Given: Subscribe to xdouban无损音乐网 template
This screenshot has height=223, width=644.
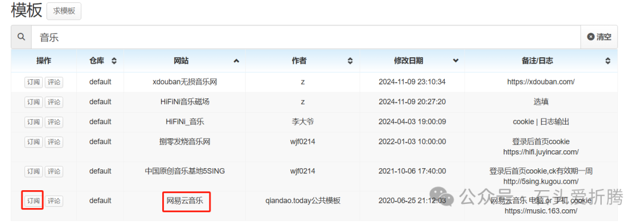Looking at the screenshot, I should coord(33,82).
